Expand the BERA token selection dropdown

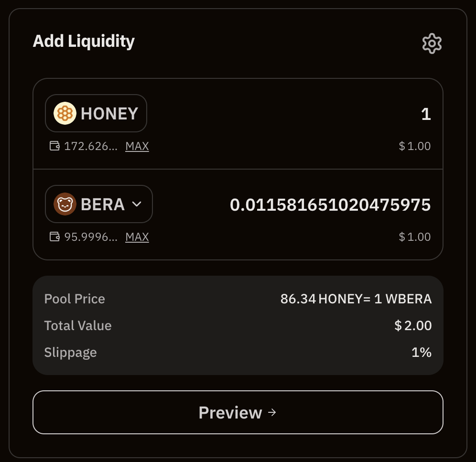point(138,204)
